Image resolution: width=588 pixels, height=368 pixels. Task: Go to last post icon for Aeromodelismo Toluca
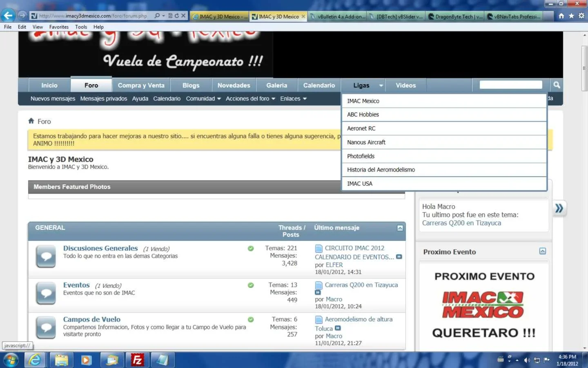coord(338,328)
